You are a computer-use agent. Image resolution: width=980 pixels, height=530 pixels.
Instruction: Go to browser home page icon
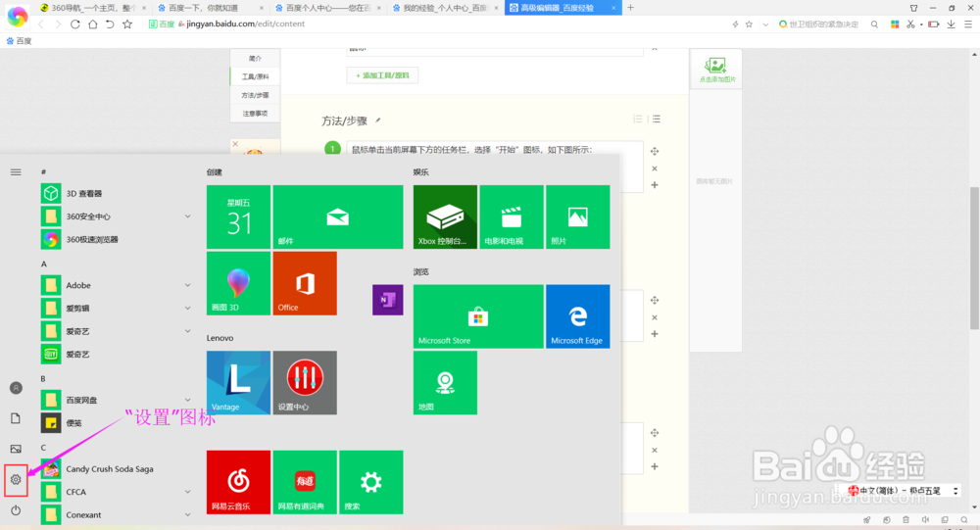click(x=92, y=24)
